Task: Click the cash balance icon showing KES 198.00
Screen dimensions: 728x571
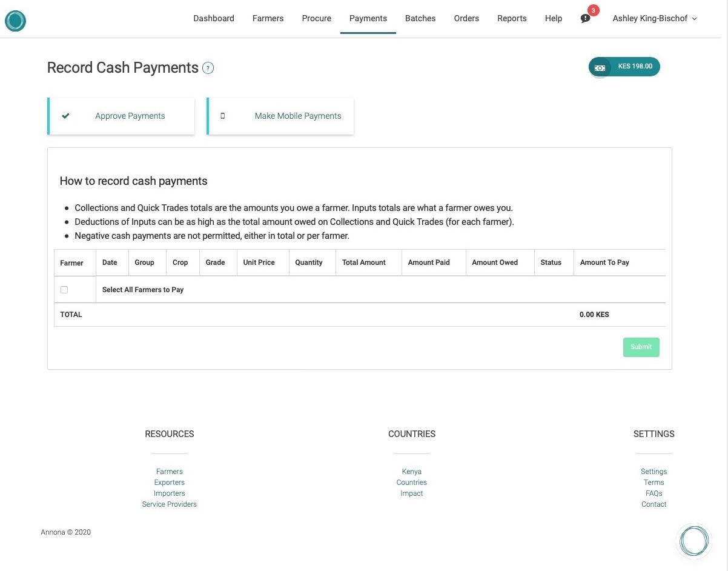Action: point(600,68)
